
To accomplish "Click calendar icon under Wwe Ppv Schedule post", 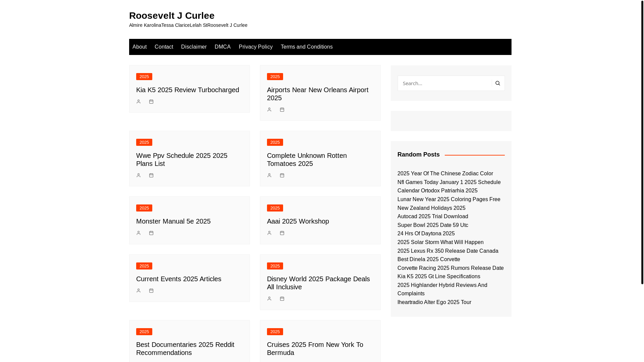I will [151, 175].
